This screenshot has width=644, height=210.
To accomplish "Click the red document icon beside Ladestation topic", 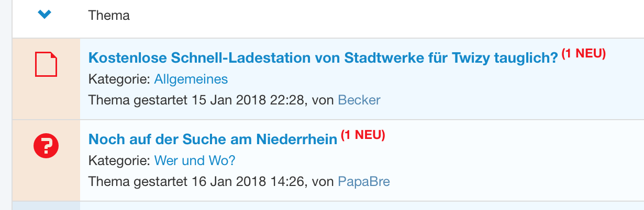I will click(46, 65).
